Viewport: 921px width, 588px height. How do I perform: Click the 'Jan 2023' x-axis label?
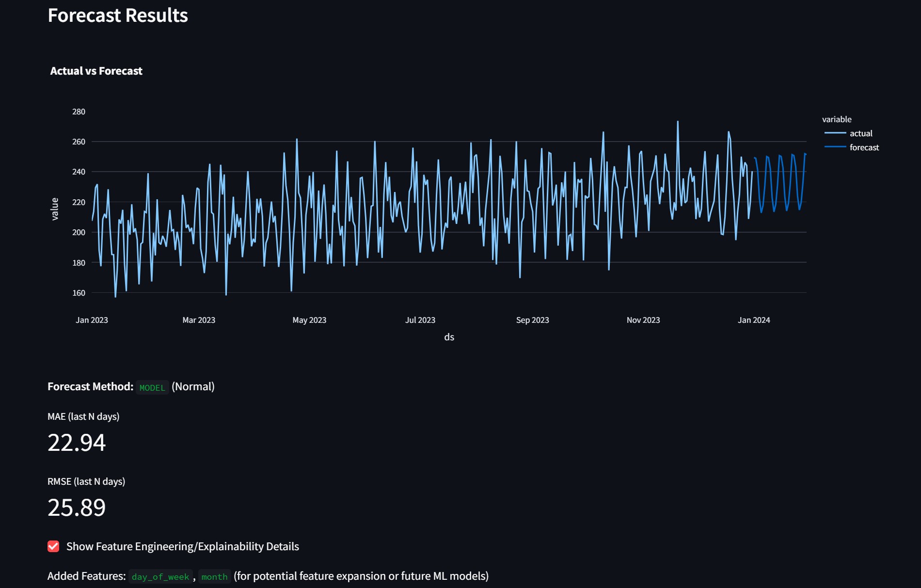click(x=92, y=320)
